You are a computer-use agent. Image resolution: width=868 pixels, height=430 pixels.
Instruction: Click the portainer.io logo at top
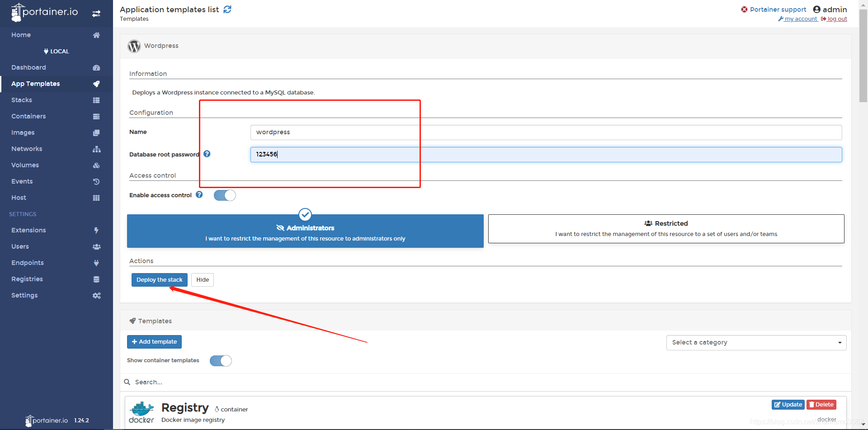click(44, 12)
